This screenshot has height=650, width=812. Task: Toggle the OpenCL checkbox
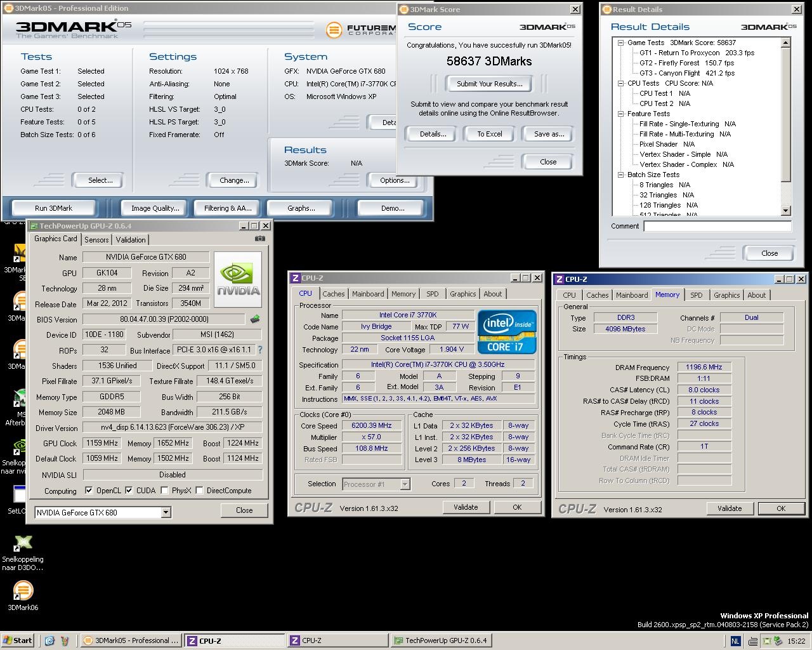(x=89, y=491)
